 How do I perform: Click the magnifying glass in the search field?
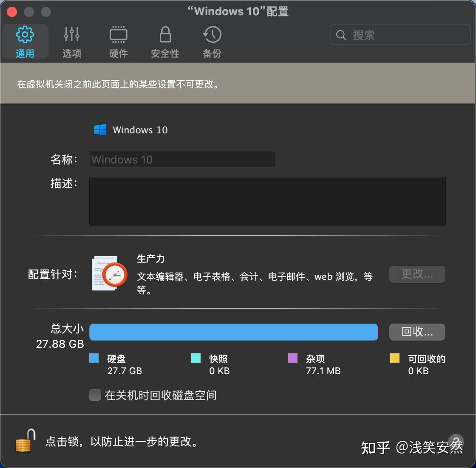tap(341, 35)
